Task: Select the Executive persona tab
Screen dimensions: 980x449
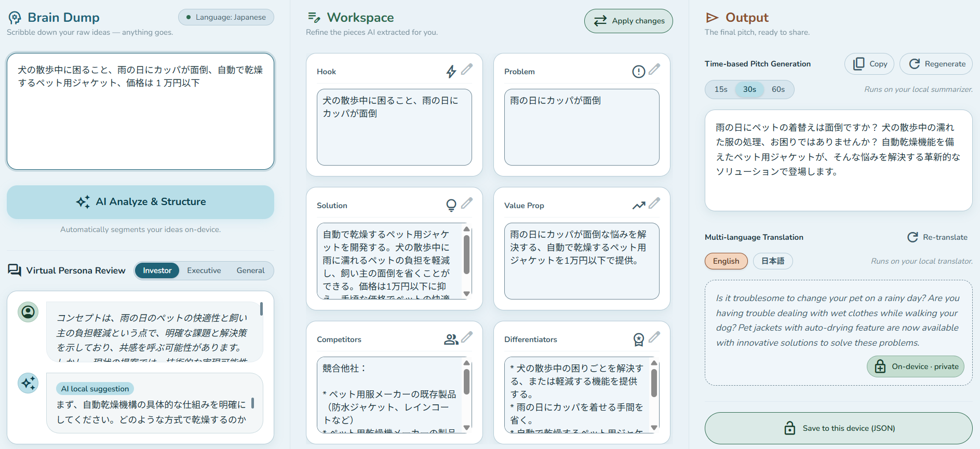Action: coord(204,270)
